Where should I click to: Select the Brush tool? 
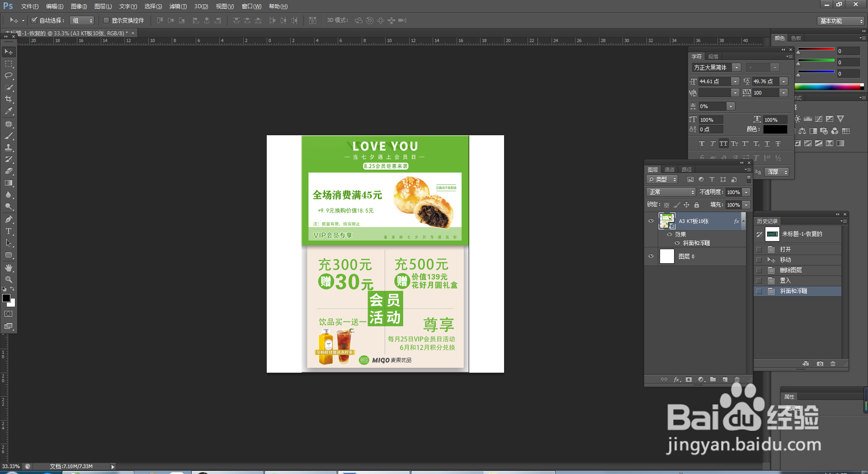click(x=9, y=135)
